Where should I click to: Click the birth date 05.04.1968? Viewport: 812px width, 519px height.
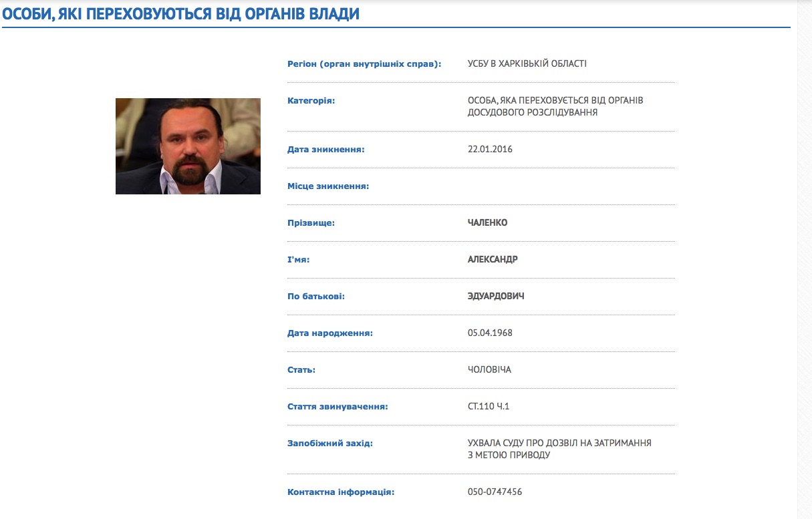click(x=490, y=333)
